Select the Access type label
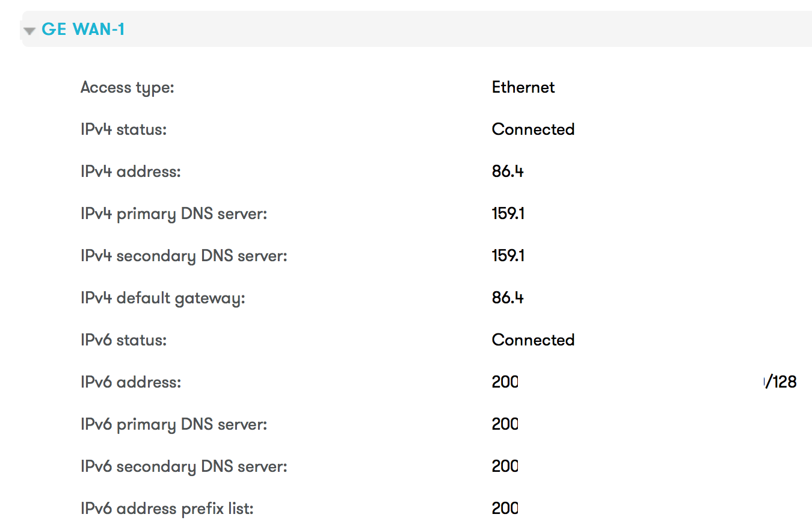Screen dimensions: 812x526 pos(127,88)
